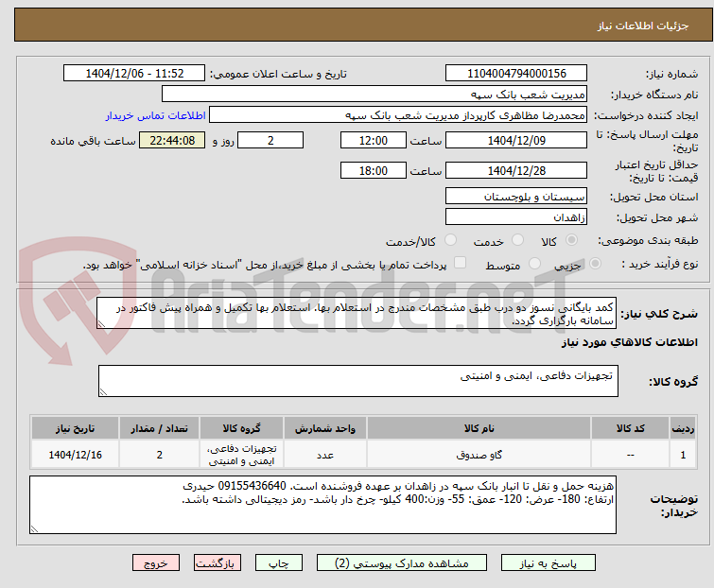Select the خدمت radio button
The height and width of the screenshot is (588, 714).
pos(517,240)
